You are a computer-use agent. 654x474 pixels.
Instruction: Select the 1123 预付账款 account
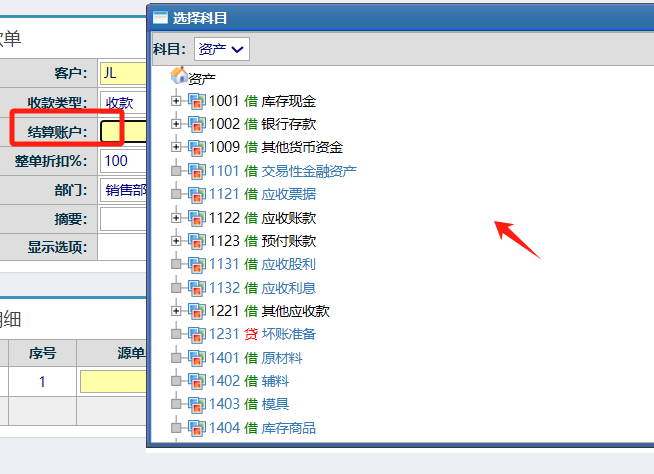pyautogui.click(x=262, y=241)
